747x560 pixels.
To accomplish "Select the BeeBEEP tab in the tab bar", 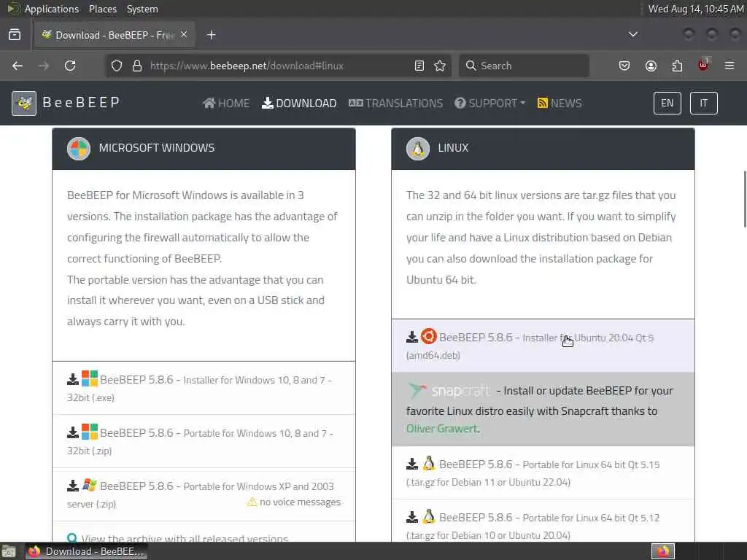I will pyautogui.click(x=115, y=35).
